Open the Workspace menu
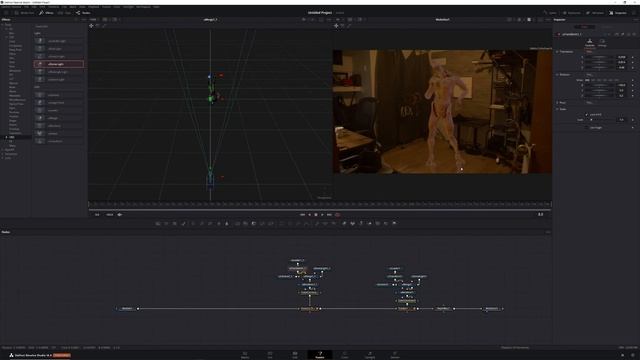This screenshot has height=360, width=640. click(x=143, y=7)
